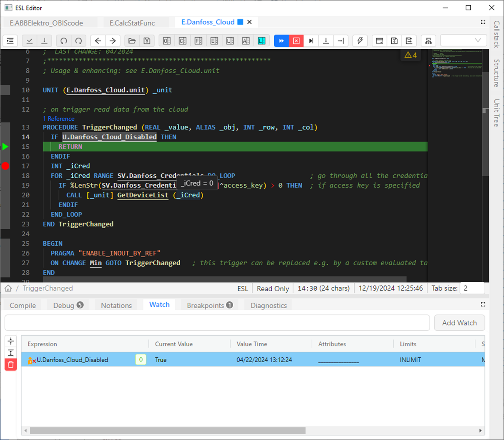Open the Callstack side panel
This screenshot has height=440, width=504.
click(x=497, y=34)
